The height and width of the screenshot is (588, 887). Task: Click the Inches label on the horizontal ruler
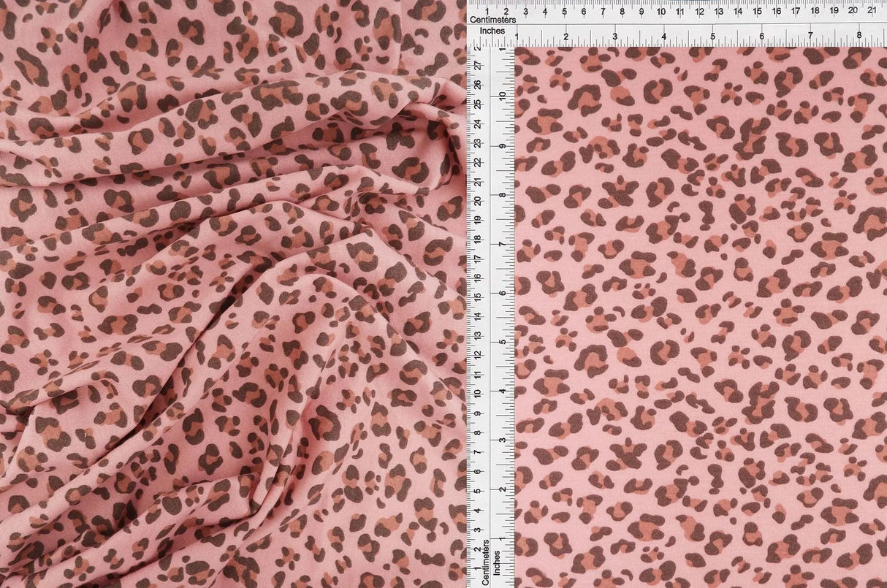(x=494, y=31)
